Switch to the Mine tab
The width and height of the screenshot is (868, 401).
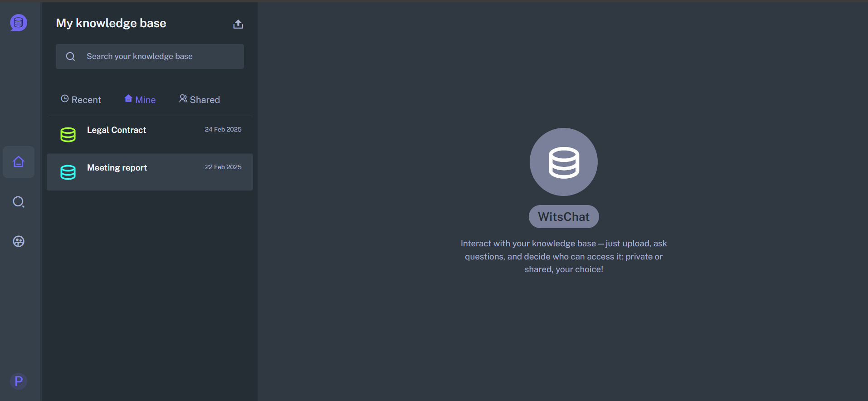click(x=140, y=100)
